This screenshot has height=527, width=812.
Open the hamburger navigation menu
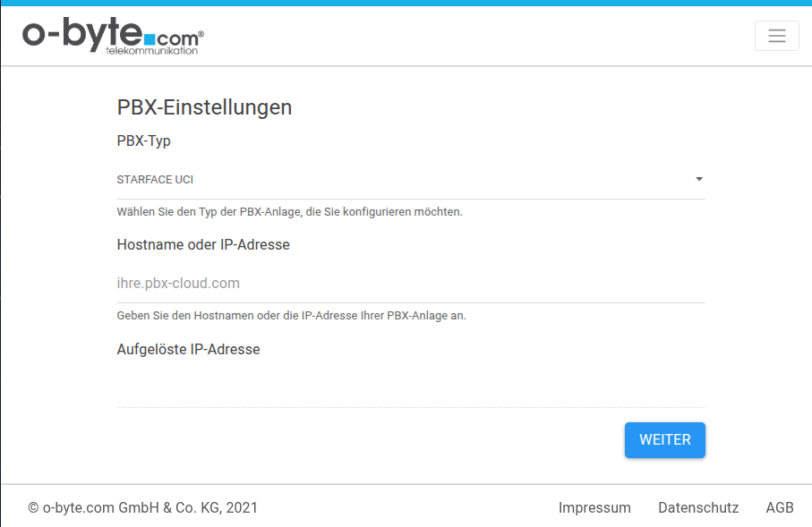(x=776, y=36)
